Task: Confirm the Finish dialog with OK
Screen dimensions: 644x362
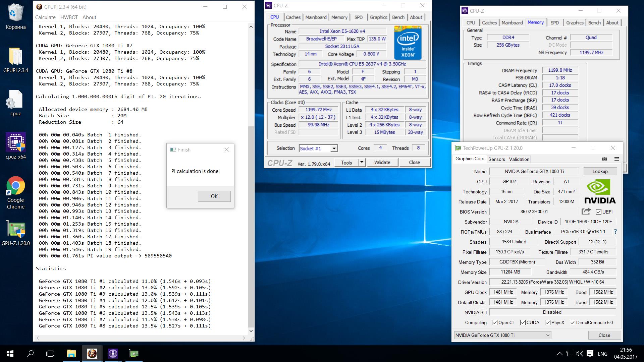Action: tap(214, 196)
